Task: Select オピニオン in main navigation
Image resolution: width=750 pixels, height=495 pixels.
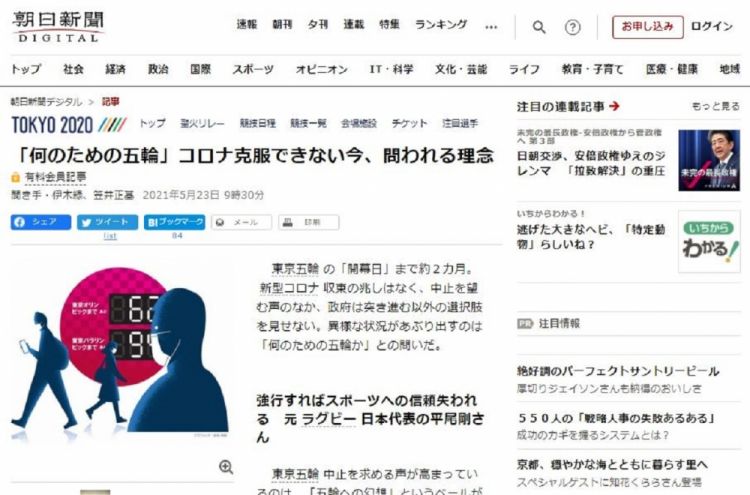Action: click(321, 69)
